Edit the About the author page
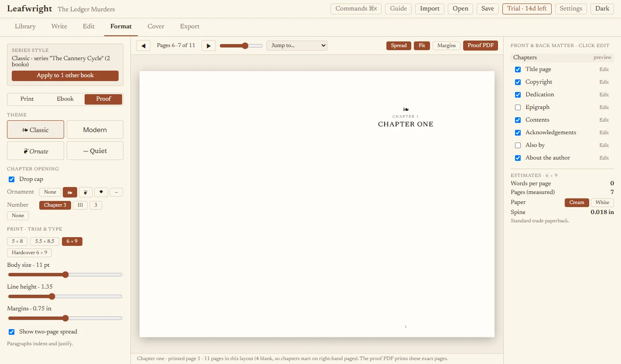The width and height of the screenshot is (621, 364). tap(604, 158)
